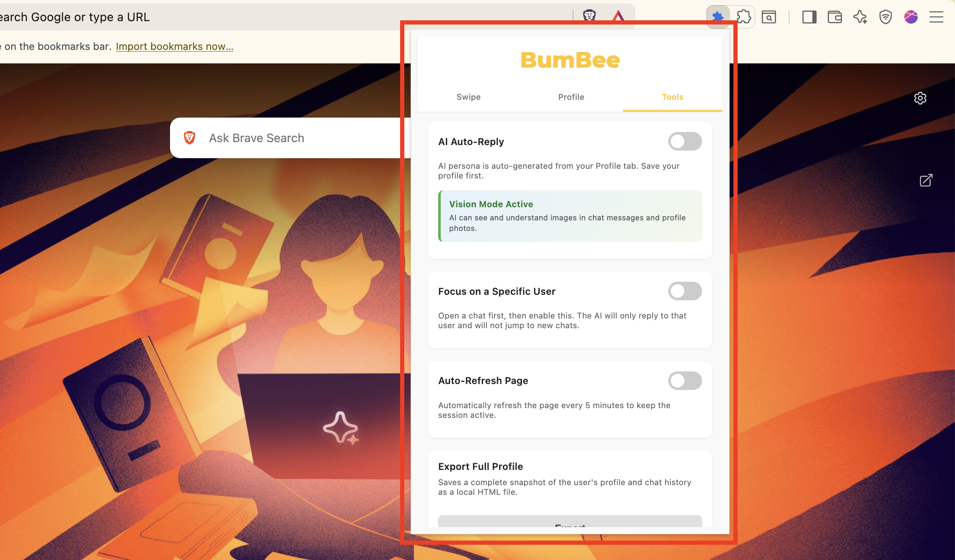Viewport: 955px width, 560px height.
Task: Enable the AI Auto-Reply toggle
Action: point(685,141)
